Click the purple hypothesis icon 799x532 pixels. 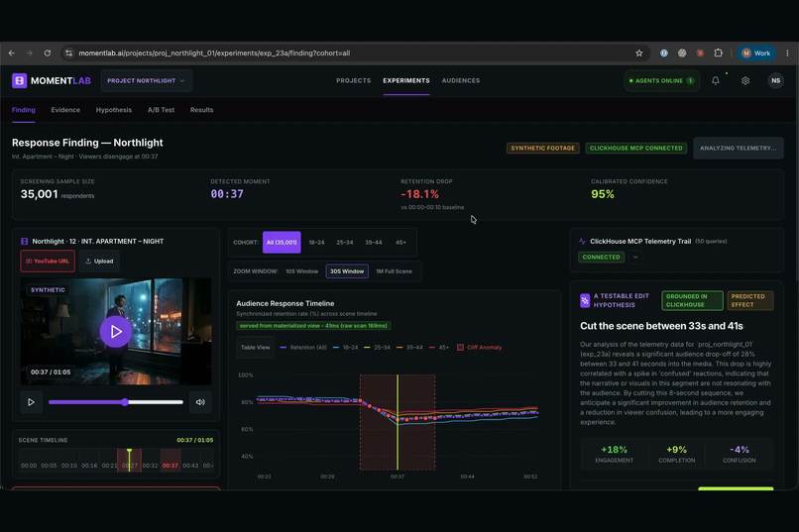[x=585, y=300]
